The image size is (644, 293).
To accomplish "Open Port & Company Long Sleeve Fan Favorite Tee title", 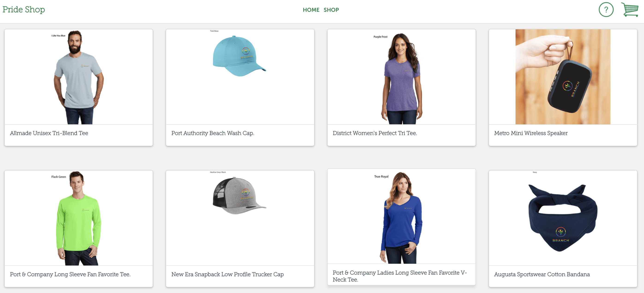I will 70,274.
